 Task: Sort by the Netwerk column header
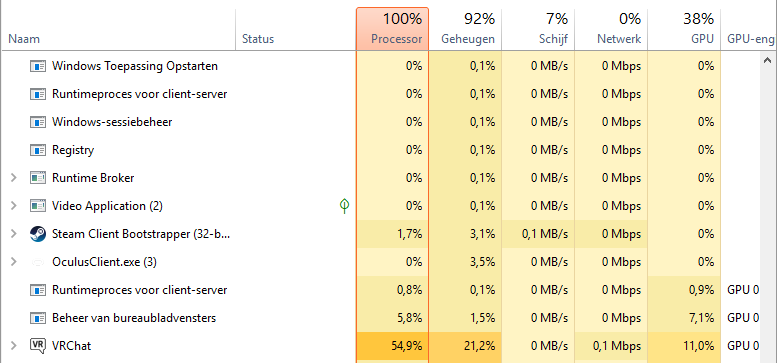tap(611, 29)
